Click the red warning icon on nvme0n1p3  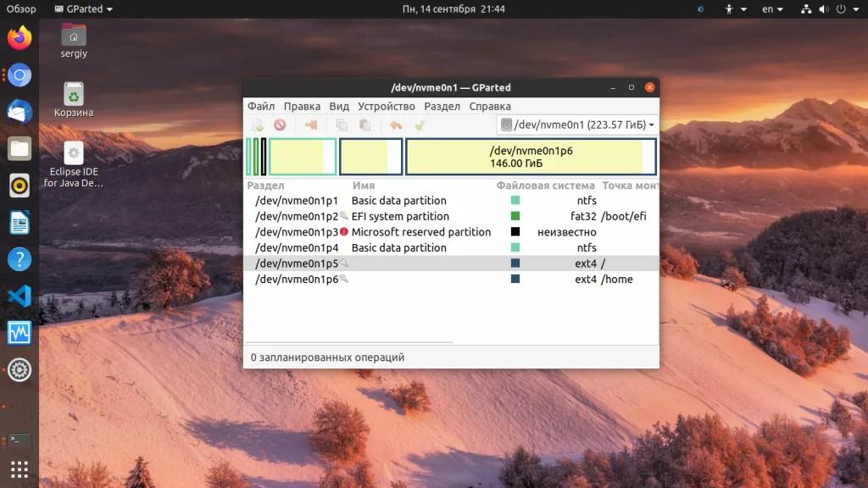(x=344, y=232)
